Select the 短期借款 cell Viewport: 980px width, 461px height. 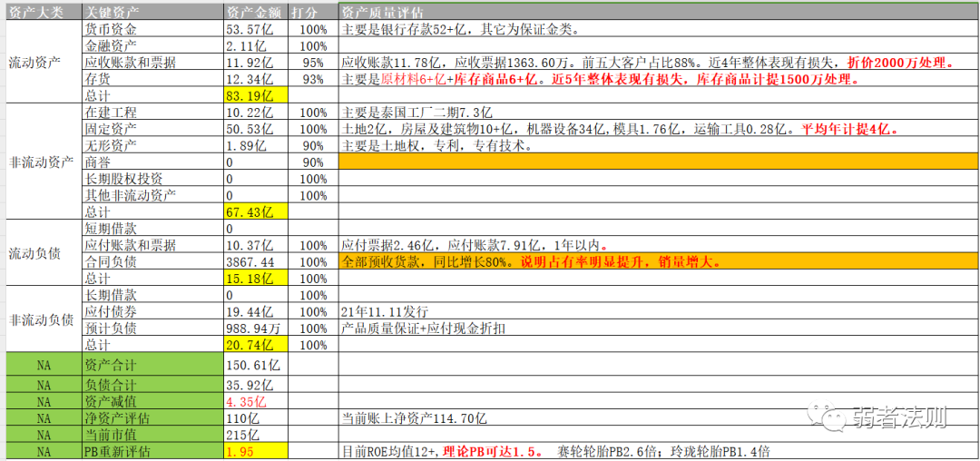click(153, 229)
